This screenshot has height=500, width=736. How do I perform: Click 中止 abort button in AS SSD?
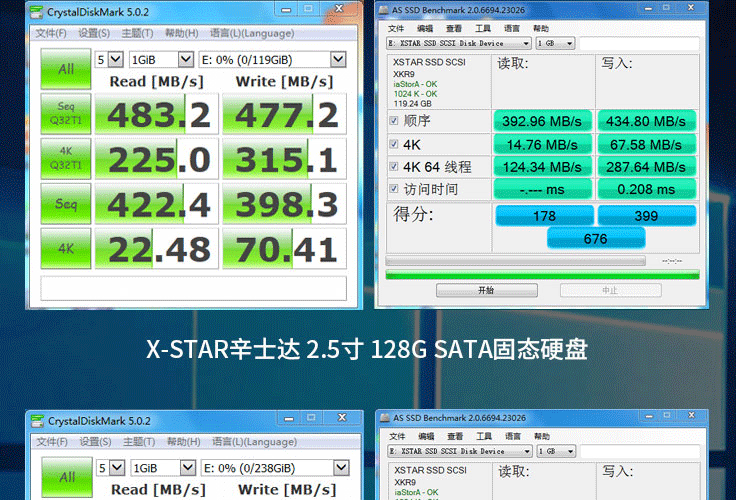coord(611,290)
